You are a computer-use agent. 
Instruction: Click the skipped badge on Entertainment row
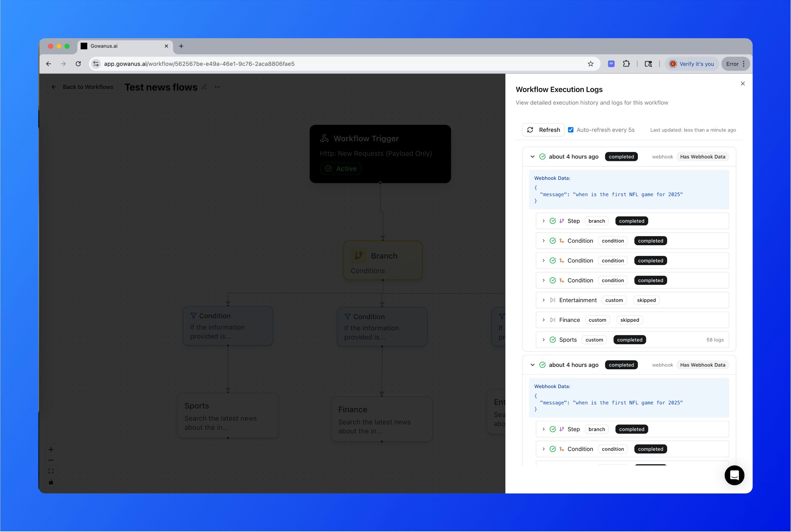[646, 300]
